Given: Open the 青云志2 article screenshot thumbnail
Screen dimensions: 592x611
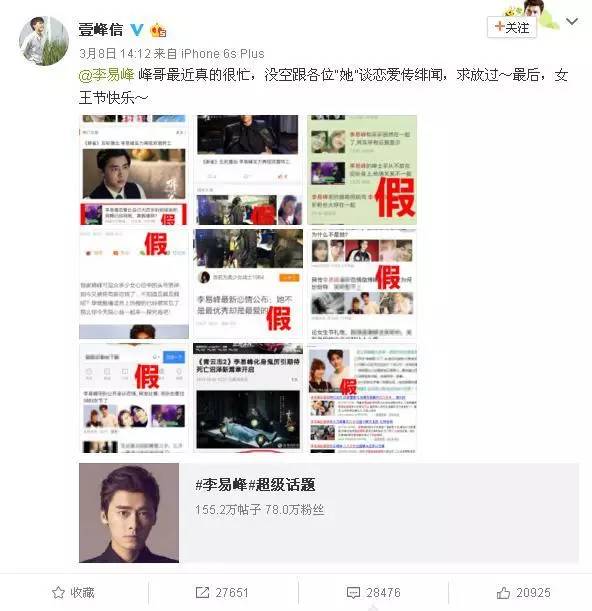Looking at the screenshot, I should point(248,398).
